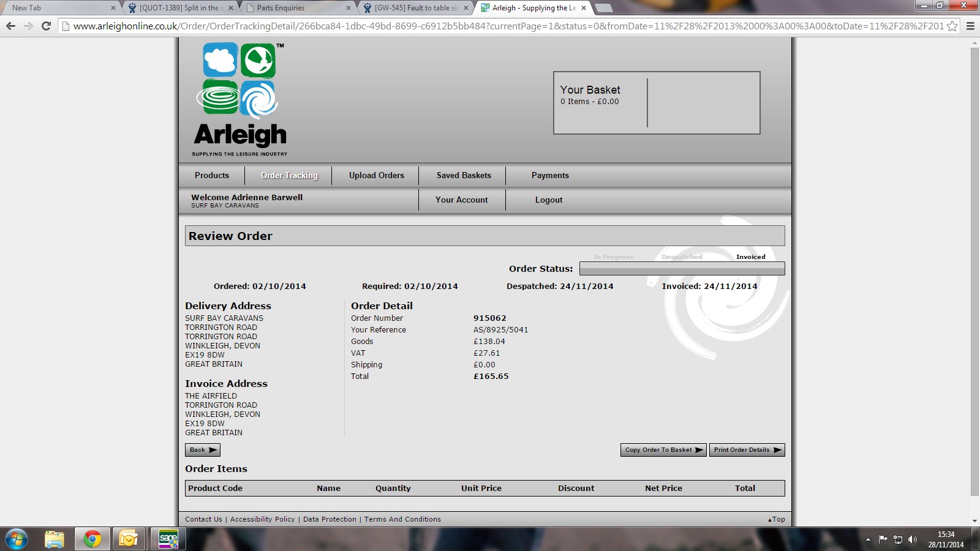Click the Invoiced status label
Screen dimensions: 980x551
[x=751, y=257]
